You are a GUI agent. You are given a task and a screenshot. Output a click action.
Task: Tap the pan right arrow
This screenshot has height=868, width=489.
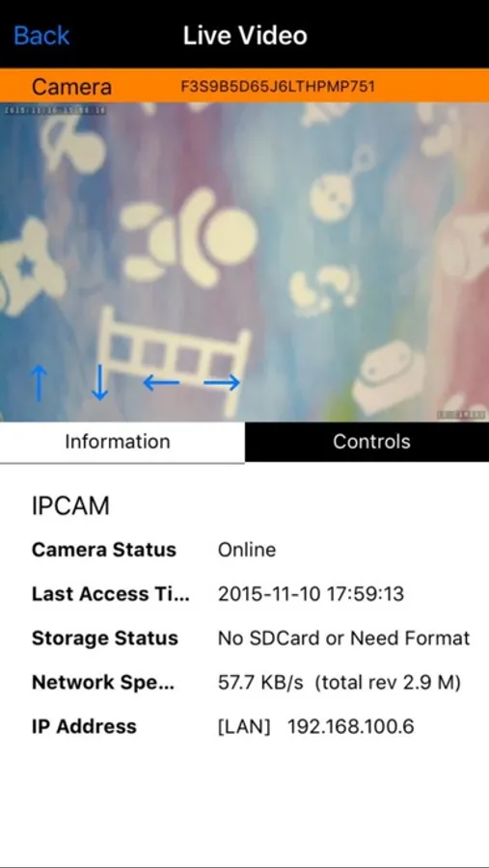pos(222,383)
